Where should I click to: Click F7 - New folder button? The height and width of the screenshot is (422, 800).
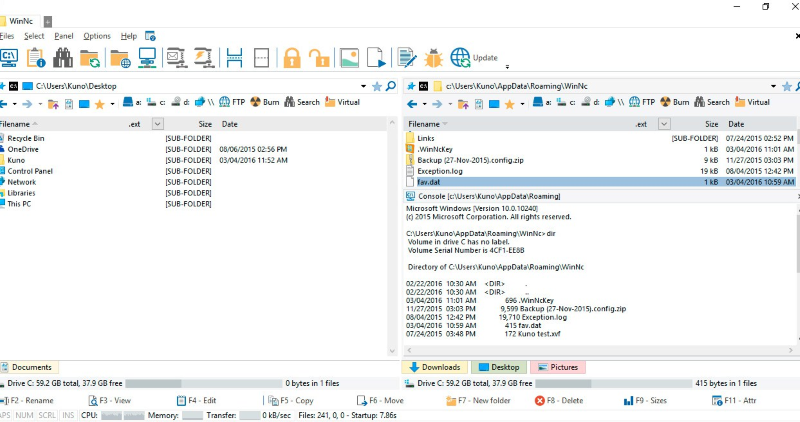click(478, 401)
